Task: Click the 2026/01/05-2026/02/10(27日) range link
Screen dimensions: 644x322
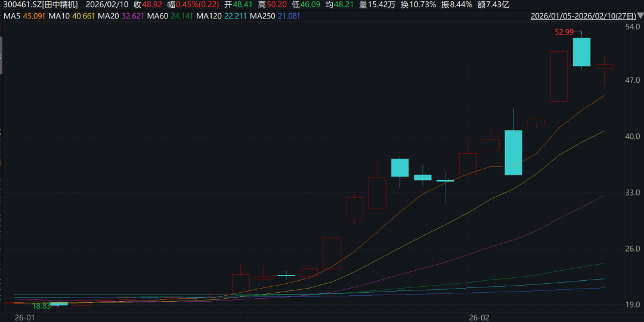Action: click(x=583, y=17)
